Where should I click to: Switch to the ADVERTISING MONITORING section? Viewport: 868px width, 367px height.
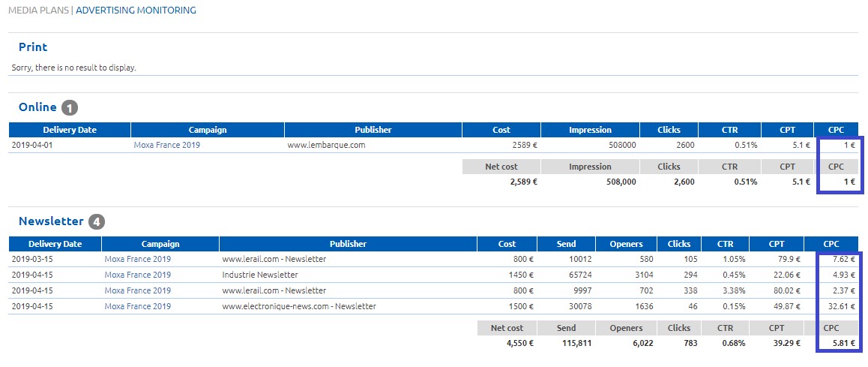tap(136, 11)
